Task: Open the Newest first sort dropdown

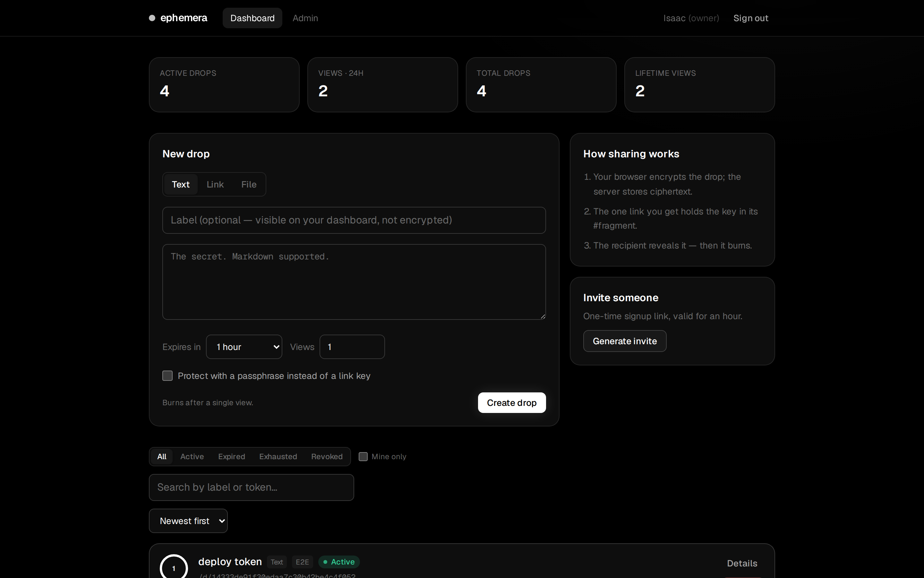Action: pos(188,521)
